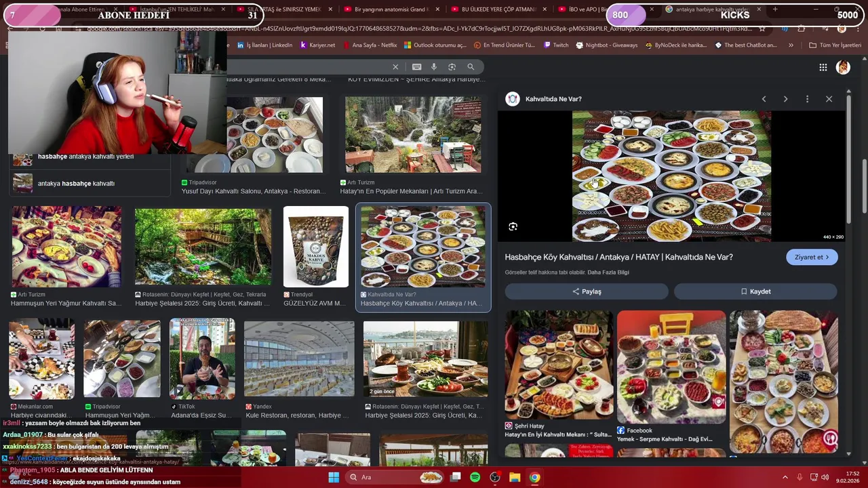Open Mekanlar.com Harbiye civarındaki image

click(x=41, y=359)
